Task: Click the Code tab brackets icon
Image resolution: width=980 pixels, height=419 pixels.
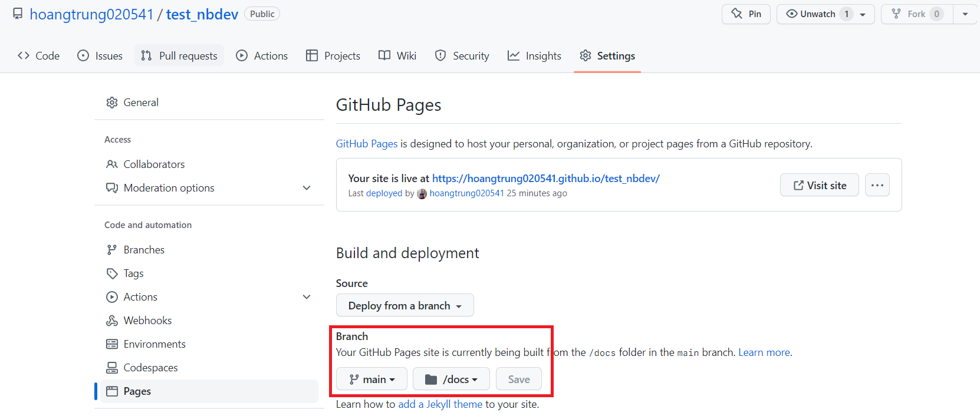Action: (24, 55)
